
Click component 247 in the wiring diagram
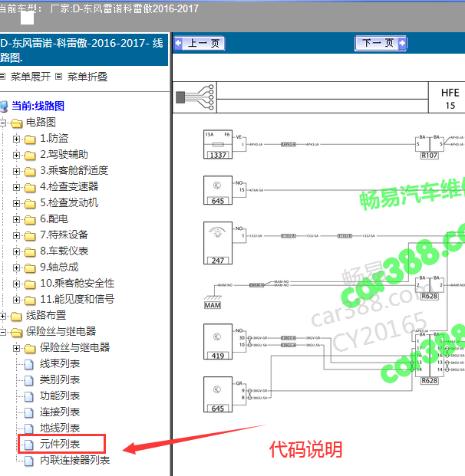pos(218,243)
